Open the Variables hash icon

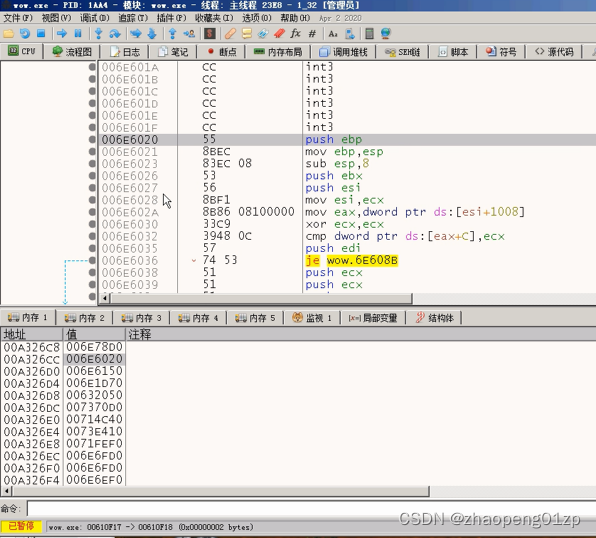tap(312, 33)
